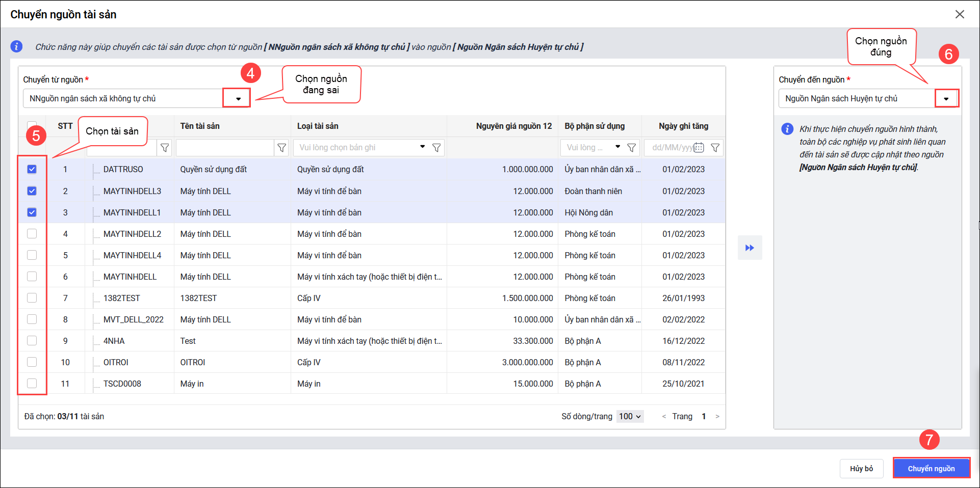
Task: Expand the Chuyển đến nguồn dropdown
Action: (x=946, y=98)
